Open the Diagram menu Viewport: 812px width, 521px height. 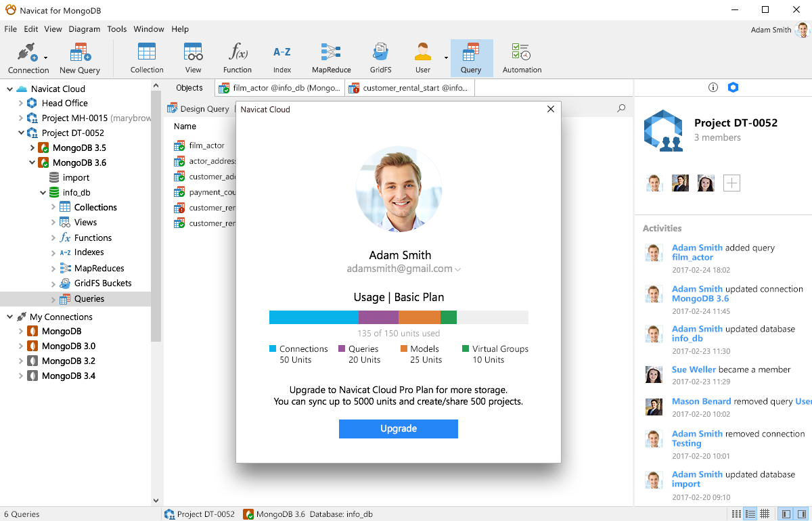(x=85, y=29)
